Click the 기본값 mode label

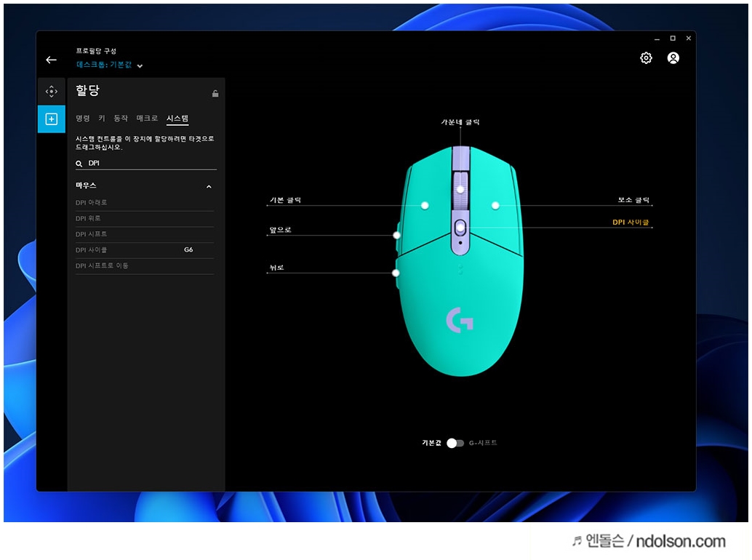[431, 443]
